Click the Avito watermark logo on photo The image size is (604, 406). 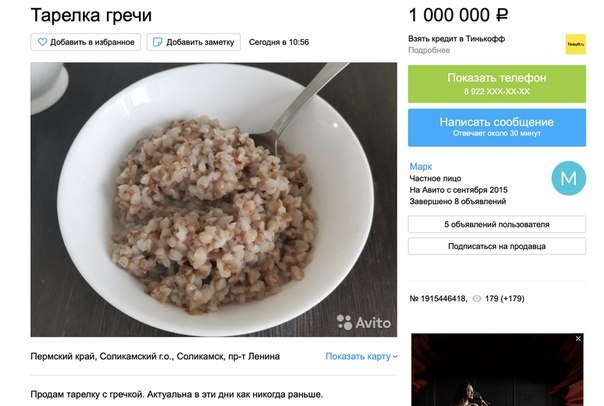coord(364,322)
